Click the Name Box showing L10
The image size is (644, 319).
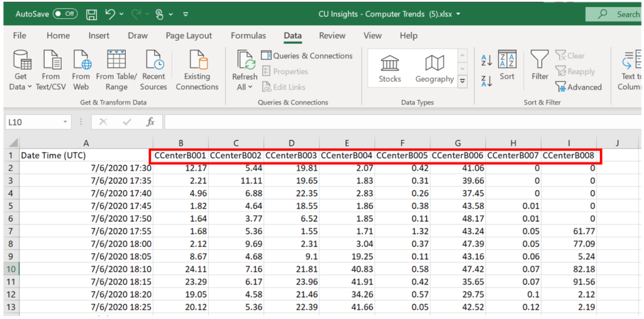coord(33,122)
